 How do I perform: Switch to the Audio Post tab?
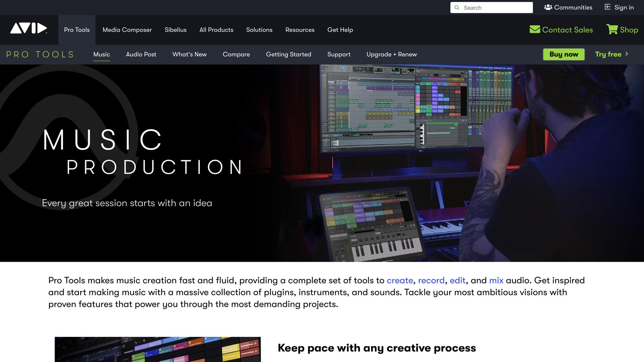(141, 54)
